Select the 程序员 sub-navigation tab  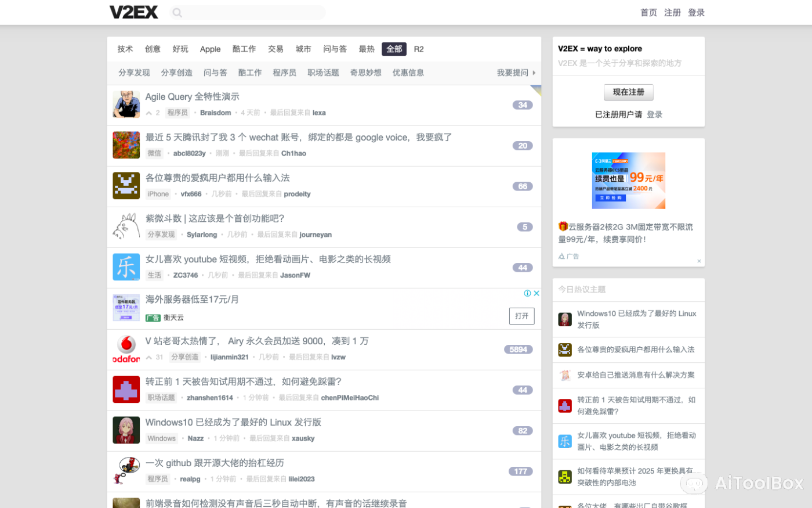285,73
